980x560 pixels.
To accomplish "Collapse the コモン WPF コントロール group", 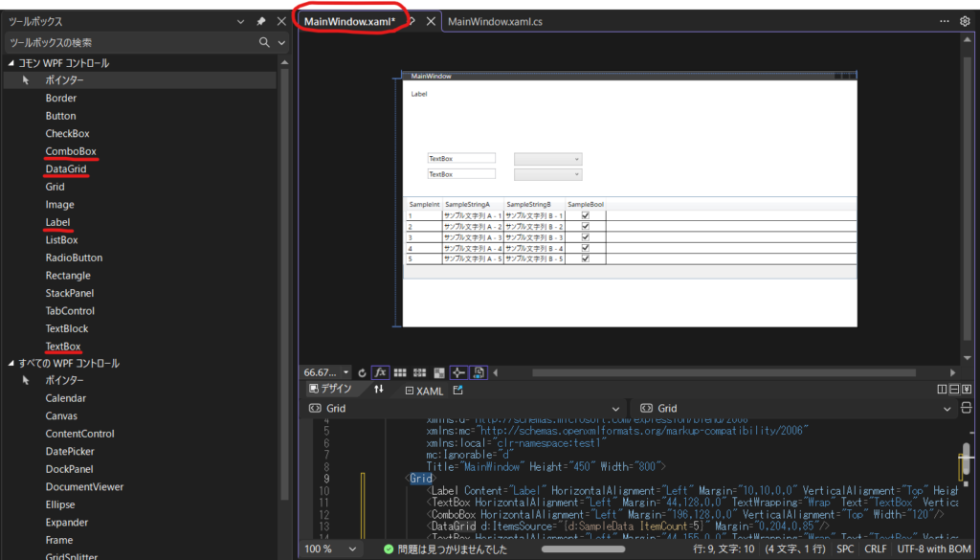I will coord(11,63).
